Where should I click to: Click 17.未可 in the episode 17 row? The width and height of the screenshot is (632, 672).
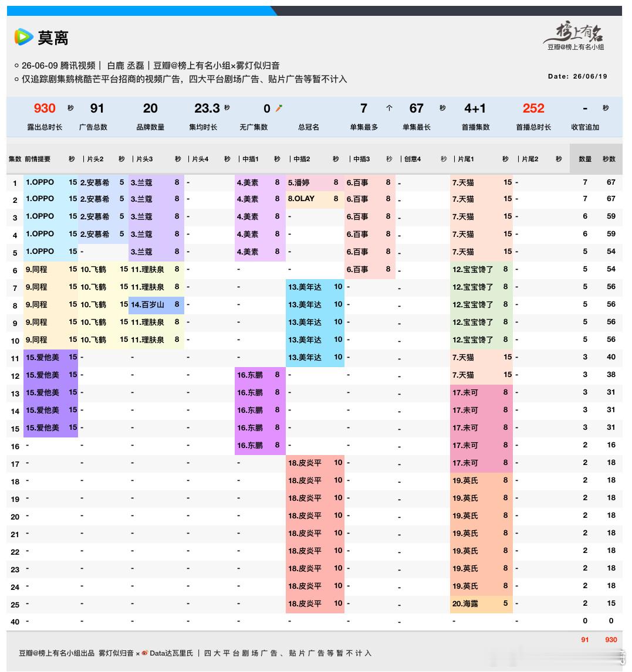coord(465,463)
